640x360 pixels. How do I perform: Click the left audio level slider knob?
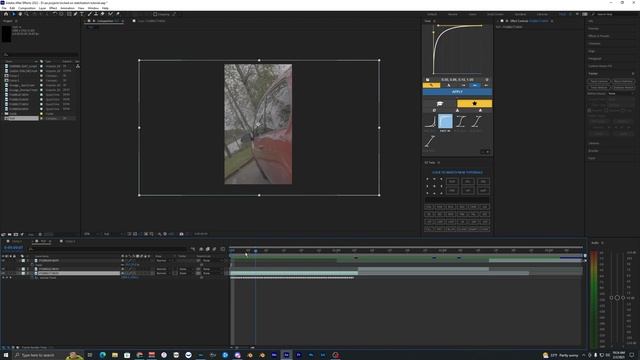tap(611, 298)
